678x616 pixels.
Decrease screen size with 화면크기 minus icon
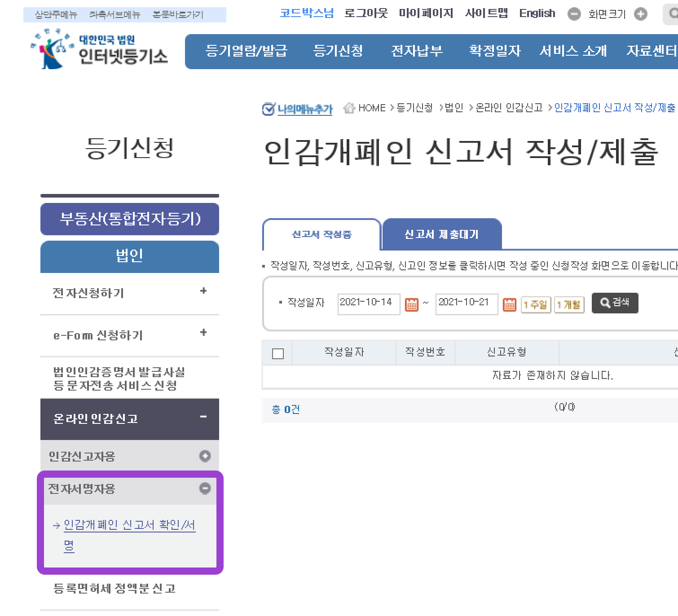pos(574,14)
